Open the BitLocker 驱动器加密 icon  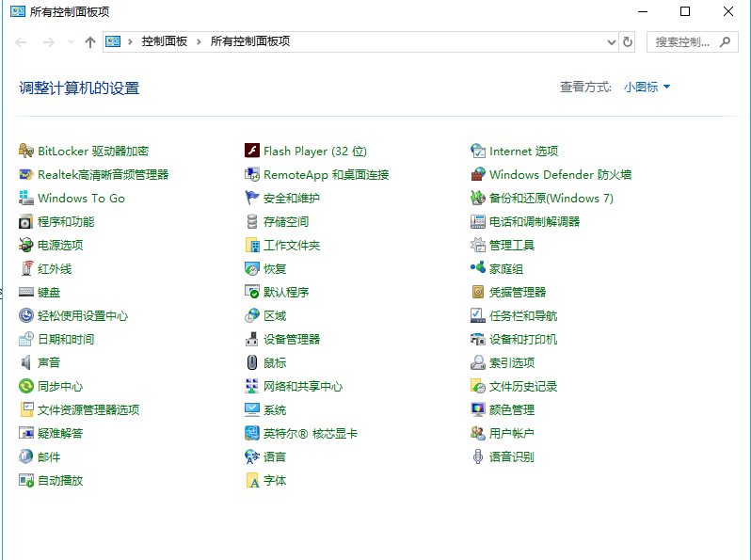click(x=25, y=151)
